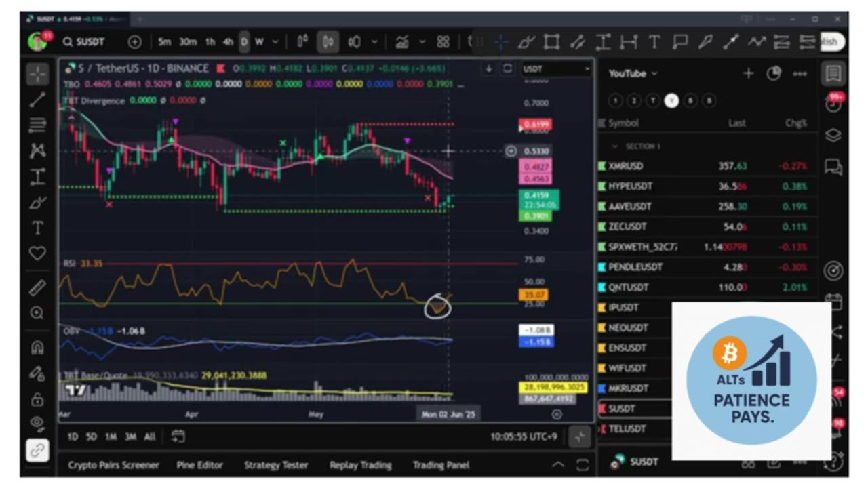Viewport: 868px width, 488px height.
Task: Open the USDT currency dropdown above price scale
Action: point(557,68)
